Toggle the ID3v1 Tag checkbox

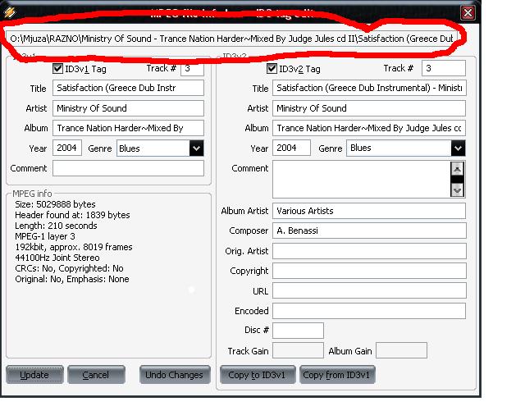coord(58,69)
